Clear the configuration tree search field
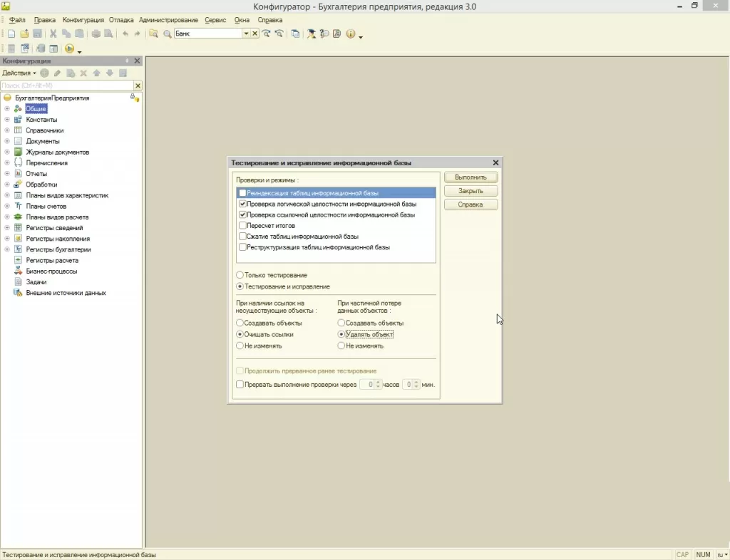 [x=138, y=85]
